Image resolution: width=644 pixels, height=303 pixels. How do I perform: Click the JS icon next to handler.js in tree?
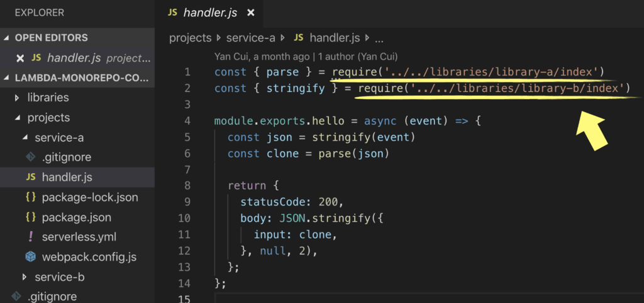31,178
